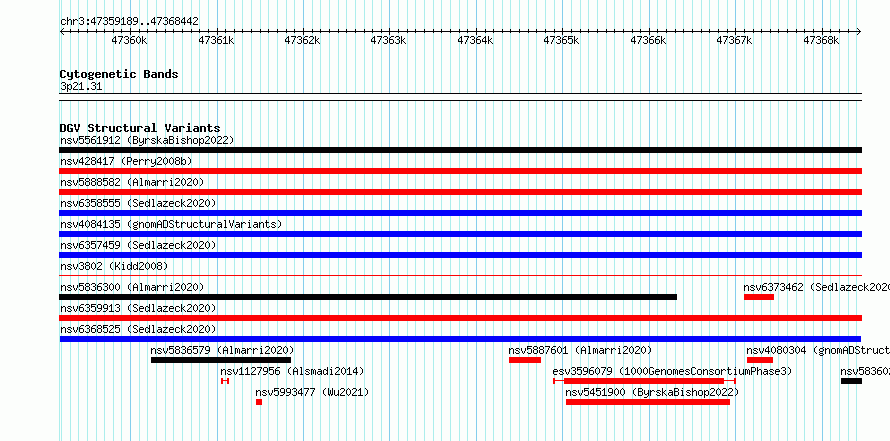Viewport: 890px width, 441px height.
Task: Click the red bar under nsv5888582
Action: [460, 192]
